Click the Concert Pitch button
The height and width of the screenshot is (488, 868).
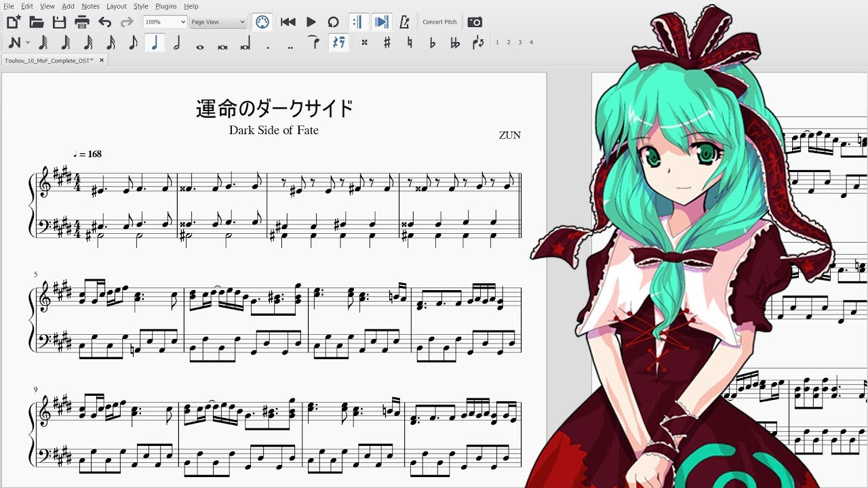[x=439, y=22]
